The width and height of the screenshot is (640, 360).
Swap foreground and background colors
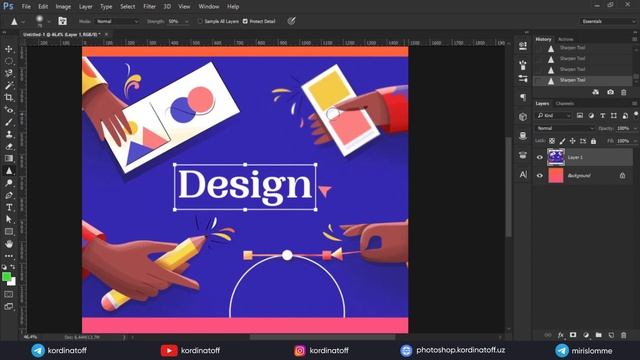pos(13,267)
